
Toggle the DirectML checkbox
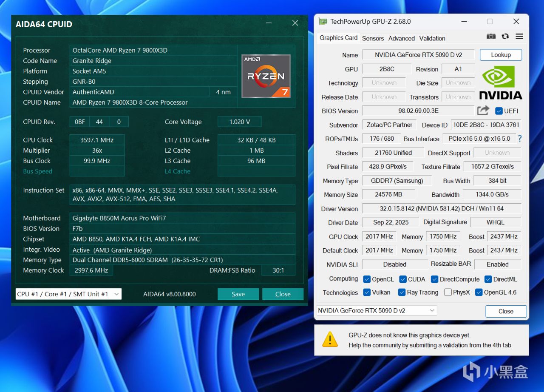click(x=487, y=279)
